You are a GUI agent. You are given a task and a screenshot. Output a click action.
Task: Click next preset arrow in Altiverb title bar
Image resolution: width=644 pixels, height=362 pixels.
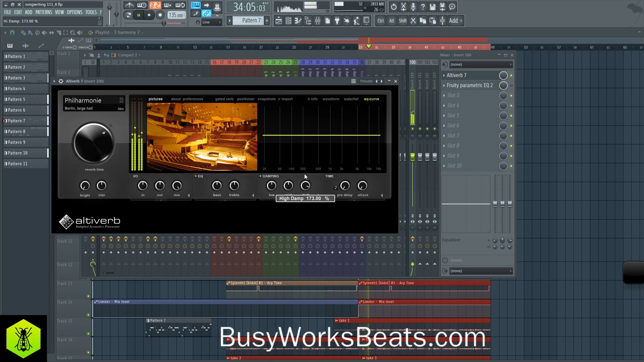click(x=381, y=81)
